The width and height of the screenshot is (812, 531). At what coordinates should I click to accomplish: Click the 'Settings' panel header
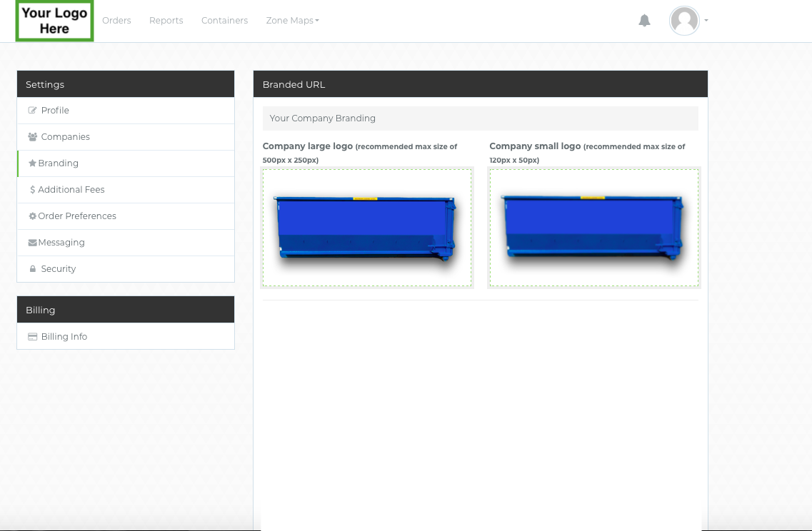126,84
